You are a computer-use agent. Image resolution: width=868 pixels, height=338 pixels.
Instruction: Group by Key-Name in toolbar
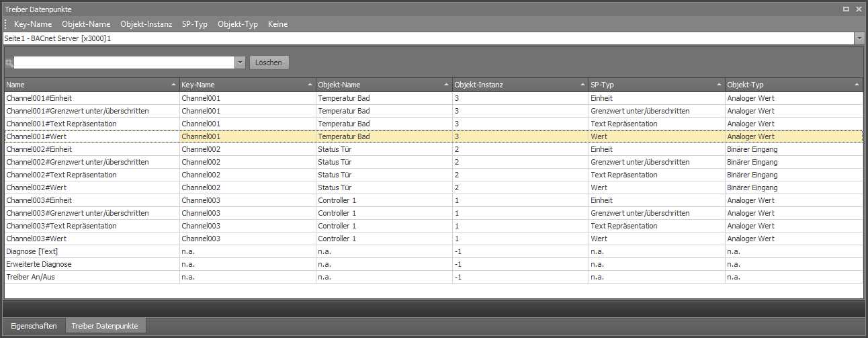point(33,24)
